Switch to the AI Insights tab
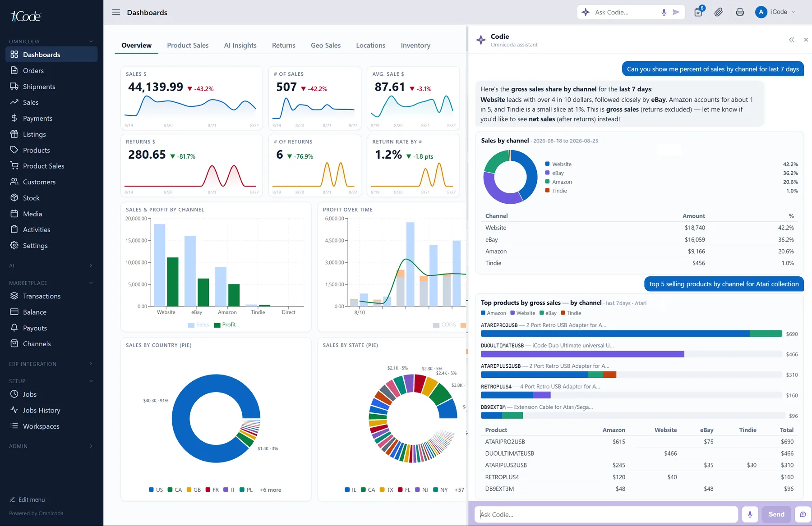The image size is (812, 526). (x=240, y=46)
